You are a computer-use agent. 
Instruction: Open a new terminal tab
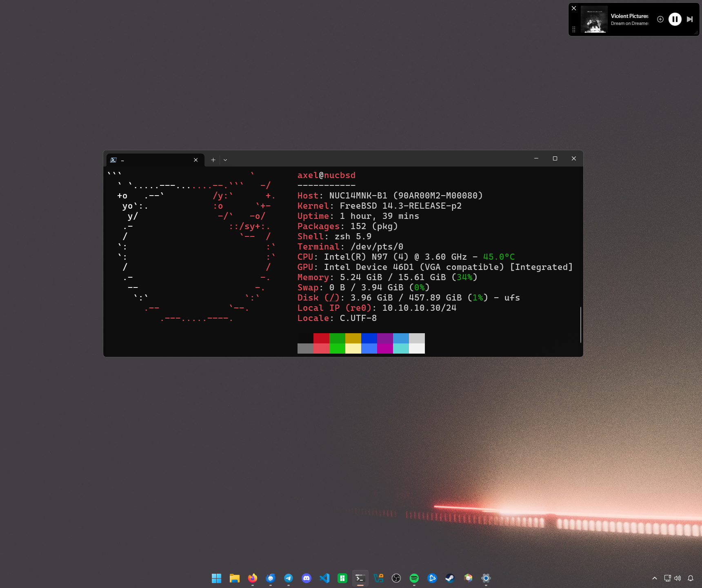[213, 160]
